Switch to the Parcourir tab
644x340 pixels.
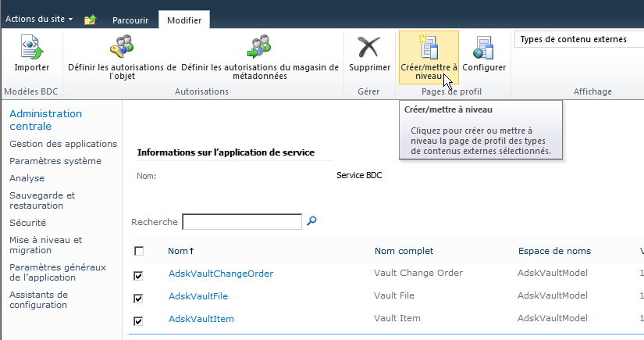point(130,20)
